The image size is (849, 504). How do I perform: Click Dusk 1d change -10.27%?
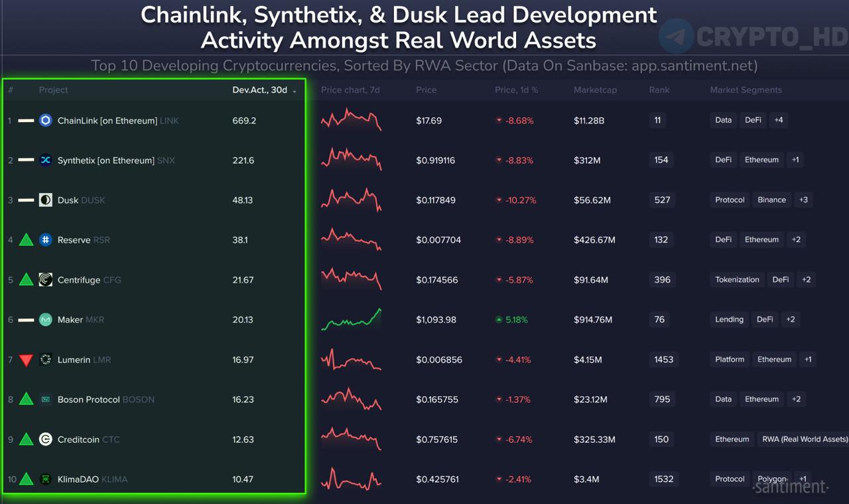tap(515, 200)
